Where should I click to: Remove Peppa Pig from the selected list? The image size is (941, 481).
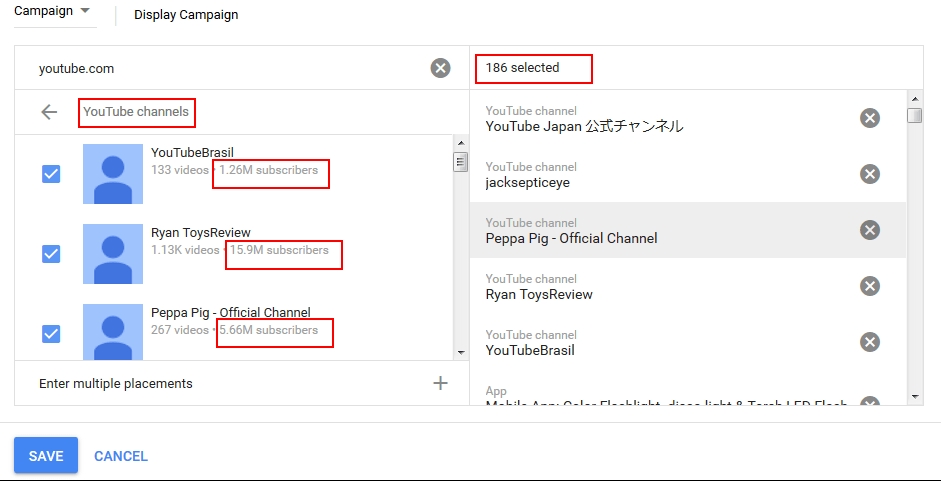coord(870,230)
